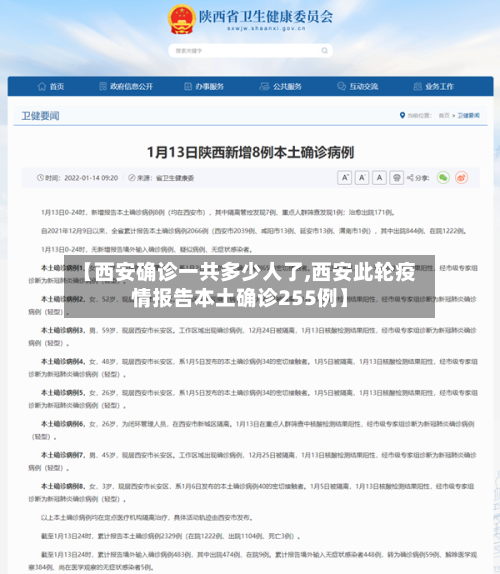
Task: Click the article title 1月13日陕西新增8例本土确诊病例
Action: click(250, 152)
